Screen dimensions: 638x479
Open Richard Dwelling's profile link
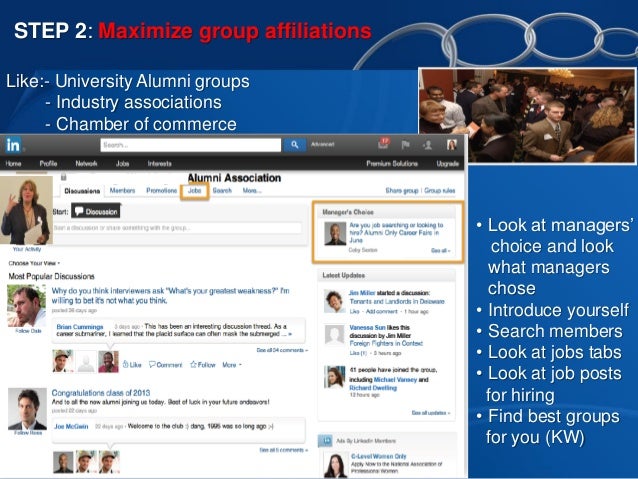pyautogui.click(x=373, y=388)
